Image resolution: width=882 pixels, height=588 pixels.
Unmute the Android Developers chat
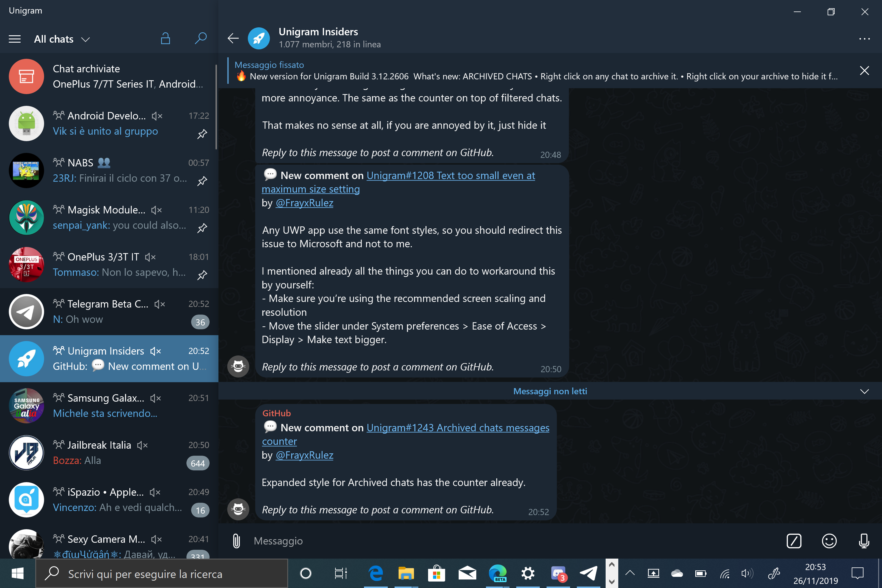click(157, 116)
